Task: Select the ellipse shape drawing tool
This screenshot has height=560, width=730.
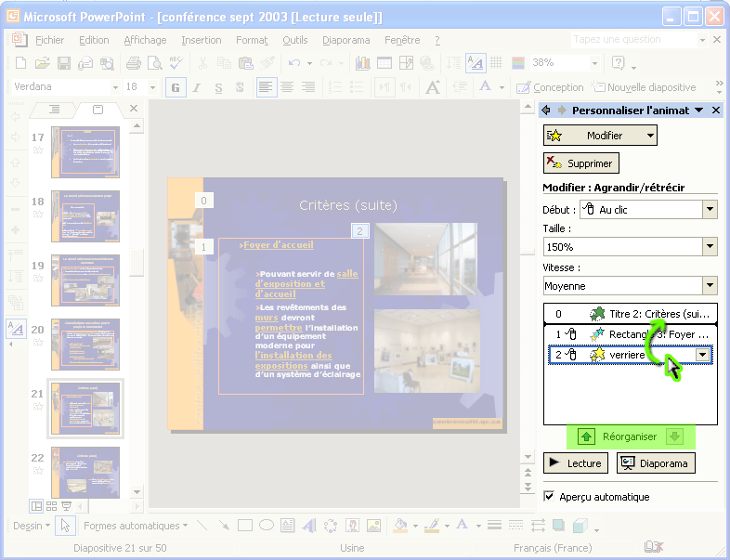Action: click(x=266, y=526)
